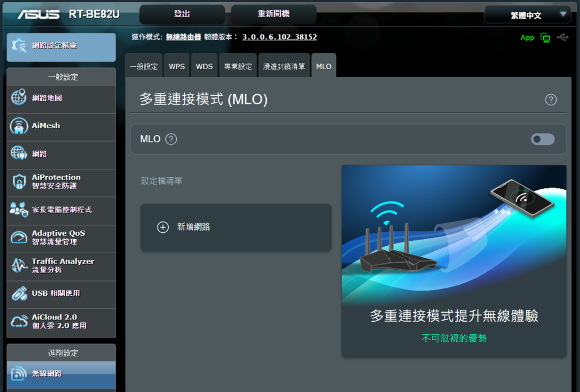The image size is (580, 392).
Task: Click the network status icon next to App
Action: click(545, 37)
